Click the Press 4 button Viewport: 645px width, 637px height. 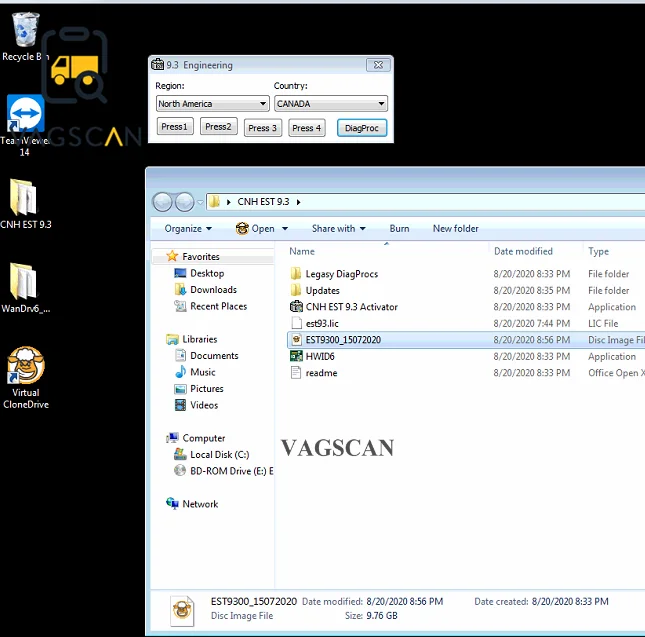pyautogui.click(x=306, y=128)
